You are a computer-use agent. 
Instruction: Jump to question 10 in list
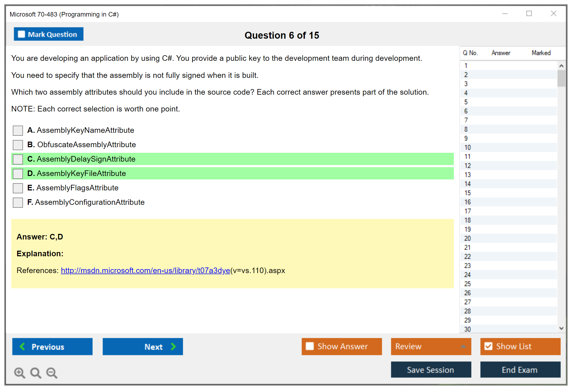[x=467, y=147]
